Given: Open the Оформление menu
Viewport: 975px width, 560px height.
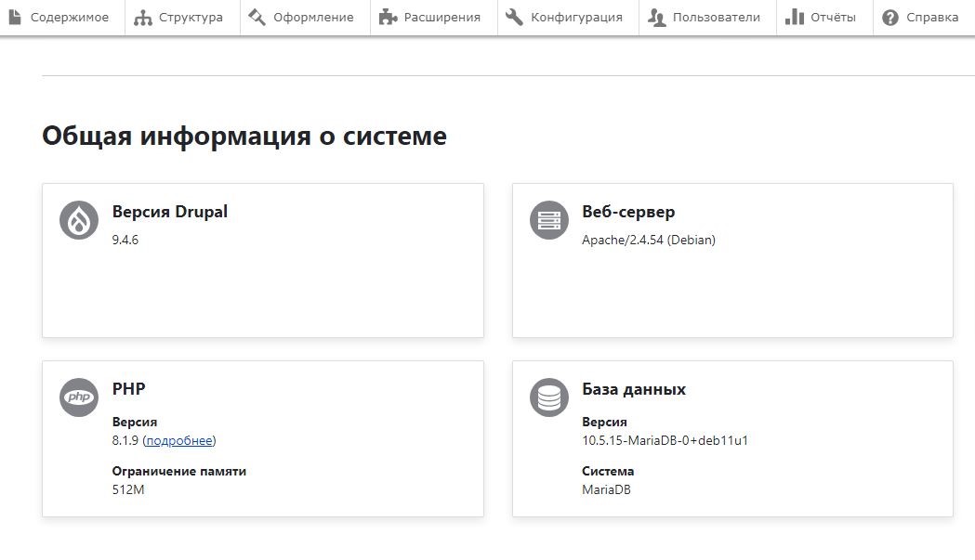Looking at the screenshot, I should click(305, 18).
